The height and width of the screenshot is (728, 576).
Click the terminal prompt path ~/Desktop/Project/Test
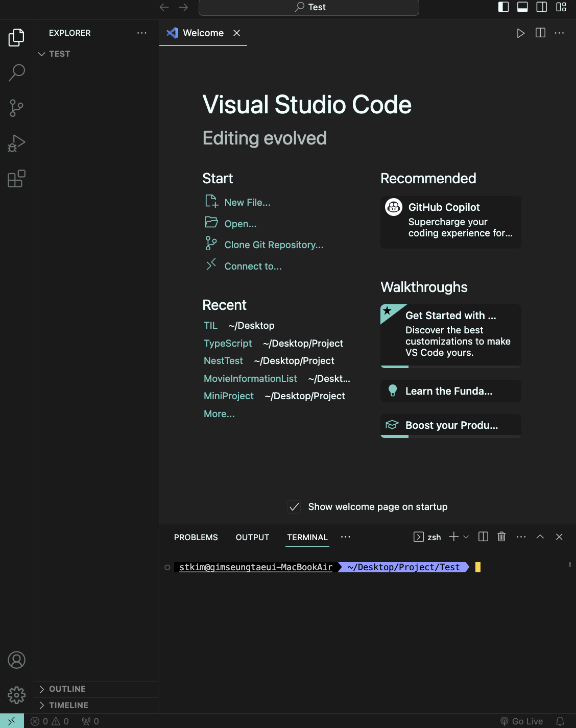(x=403, y=567)
